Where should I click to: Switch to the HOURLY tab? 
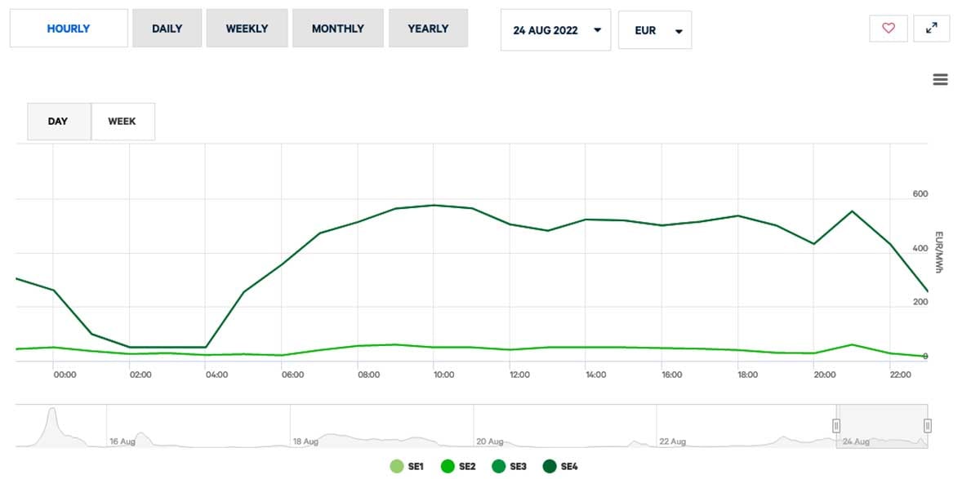coord(69,29)
